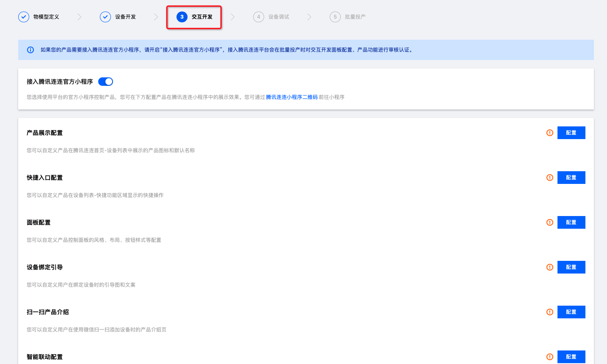Click the warning icon beside 设备绑定引导

click(x=550, y=267)
